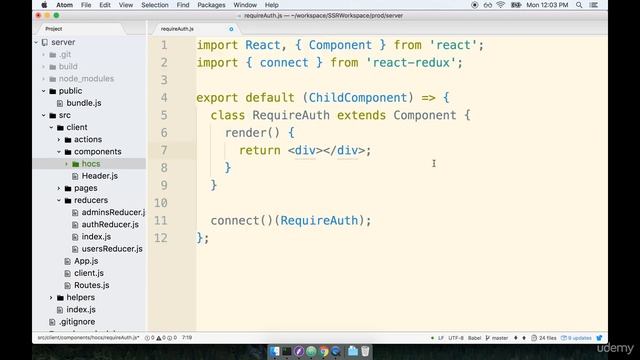640x360 pixels.
Task: Open Finder from the Dock
Action: coord(275,351)
